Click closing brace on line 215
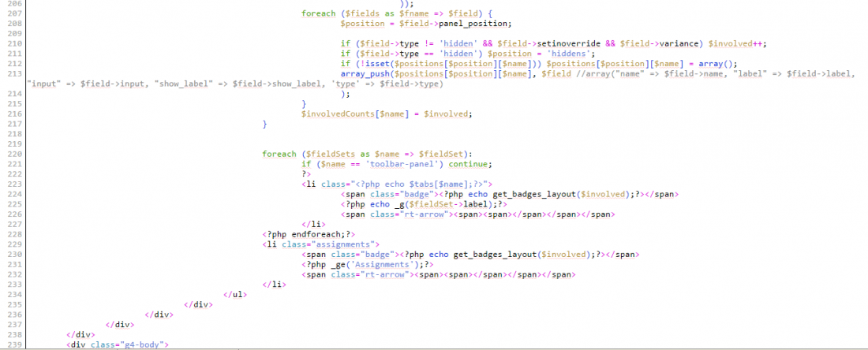 (303, 104)
